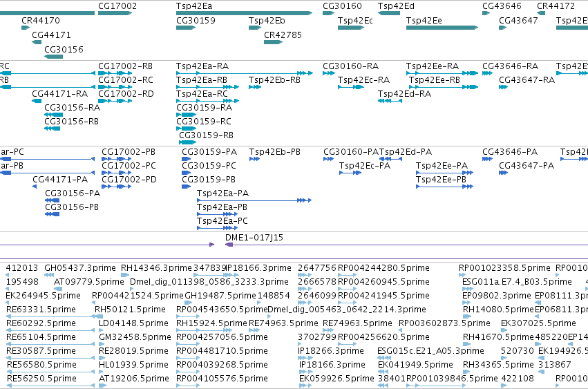Image resolution: width=588 pixels, height=389 pixels.
Task: Select the Tsp42Ec gene label
Action: click(355, 20)
